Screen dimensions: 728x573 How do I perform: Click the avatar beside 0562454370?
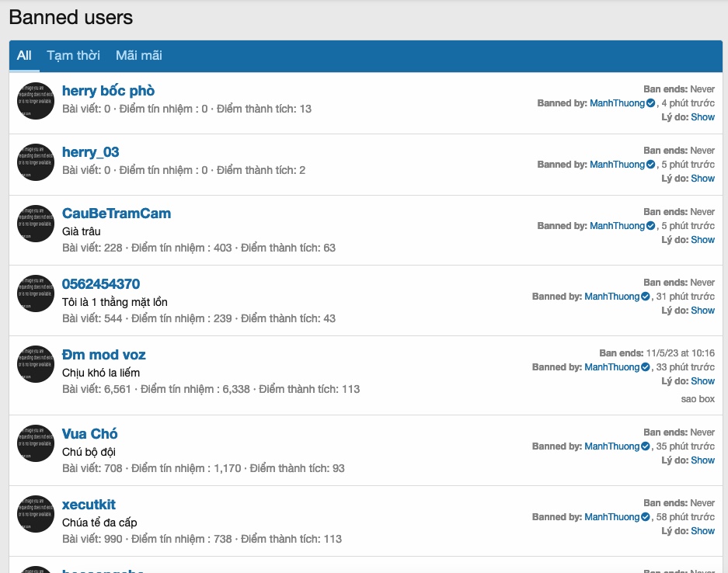[x=35, y=294]
